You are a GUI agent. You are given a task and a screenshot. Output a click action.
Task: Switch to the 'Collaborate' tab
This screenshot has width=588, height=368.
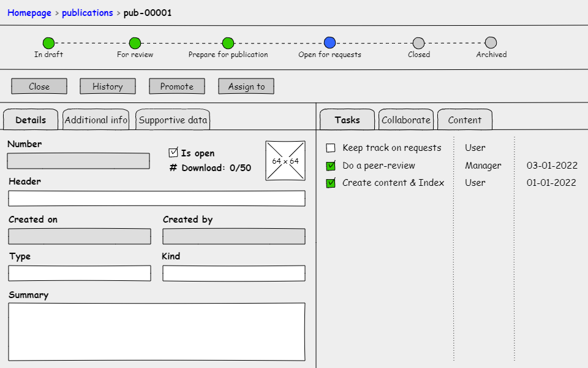[405, 120]
